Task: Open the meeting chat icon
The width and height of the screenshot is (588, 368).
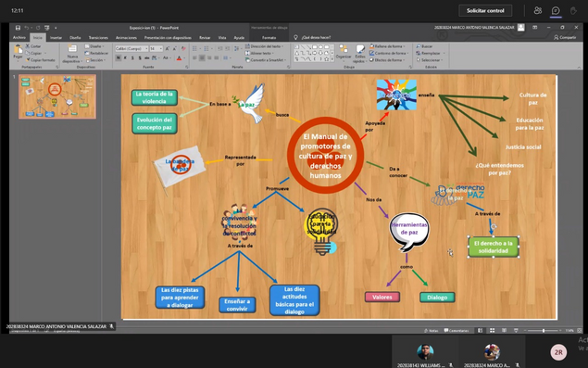Action: click(556, 10)
